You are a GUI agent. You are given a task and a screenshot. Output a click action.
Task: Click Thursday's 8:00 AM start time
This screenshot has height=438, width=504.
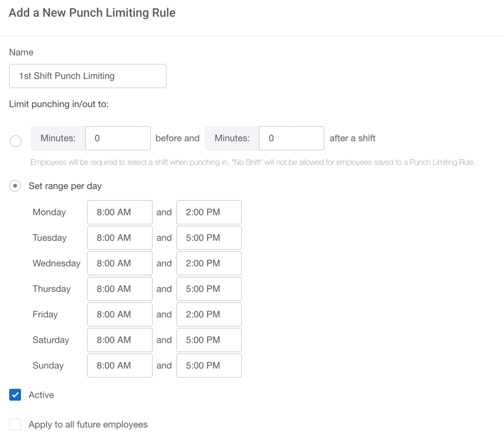click(119, 289)
